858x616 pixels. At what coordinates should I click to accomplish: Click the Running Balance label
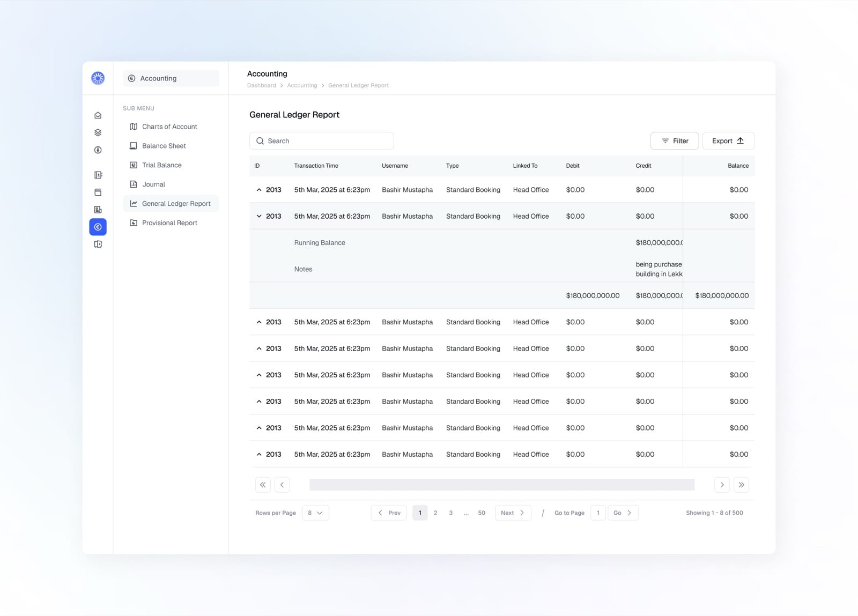point(320,243)
